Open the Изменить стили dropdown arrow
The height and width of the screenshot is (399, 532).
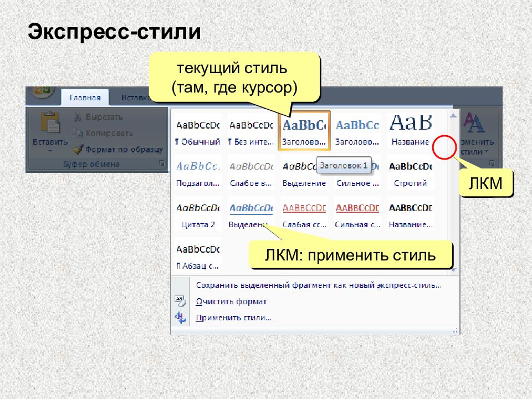click(x=487, y=152)
